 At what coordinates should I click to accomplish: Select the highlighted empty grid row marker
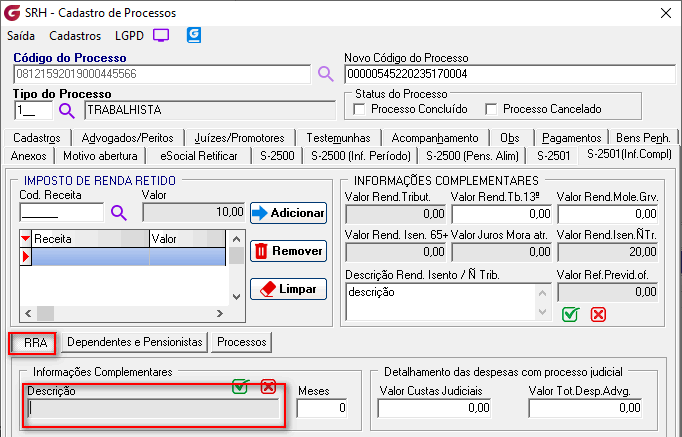coord(26,257)
